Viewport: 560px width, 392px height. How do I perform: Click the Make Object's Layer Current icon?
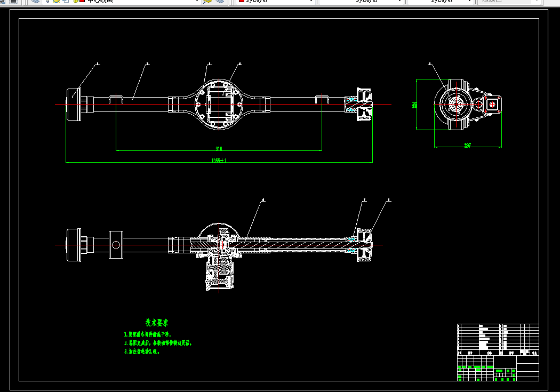tap(207, 1)
